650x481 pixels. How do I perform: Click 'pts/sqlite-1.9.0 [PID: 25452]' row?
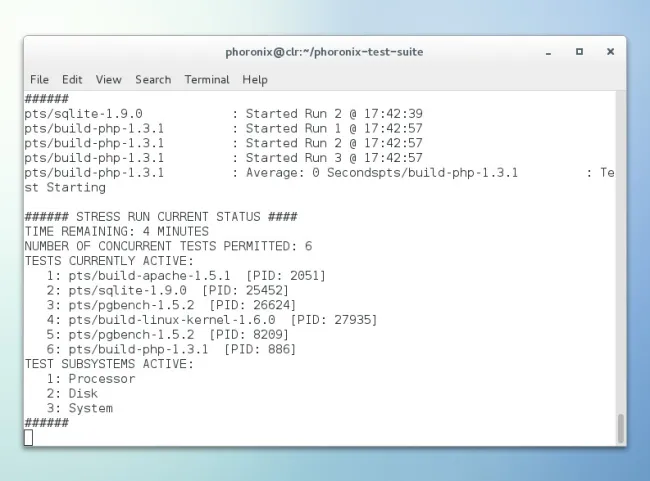[x=167, y=290]
